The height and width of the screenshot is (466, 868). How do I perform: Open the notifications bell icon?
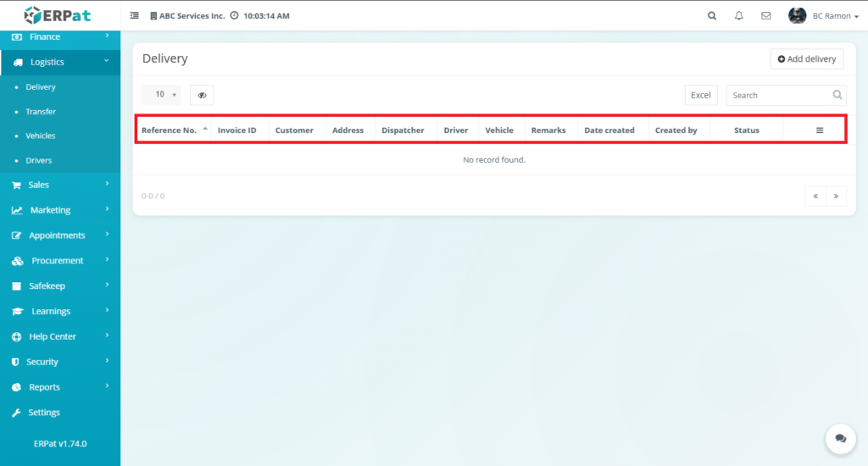click(x=739, y=16)
